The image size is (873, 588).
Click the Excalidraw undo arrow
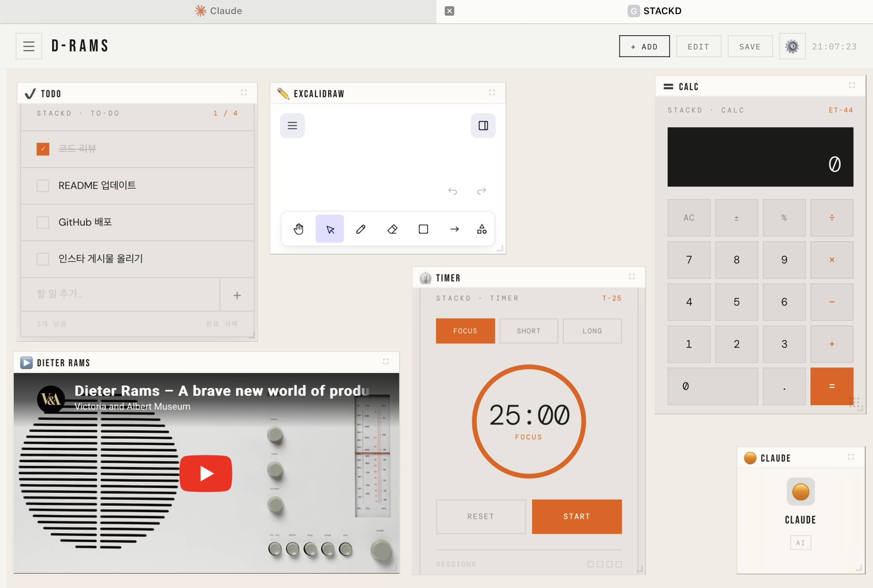[x=453, y=191]
